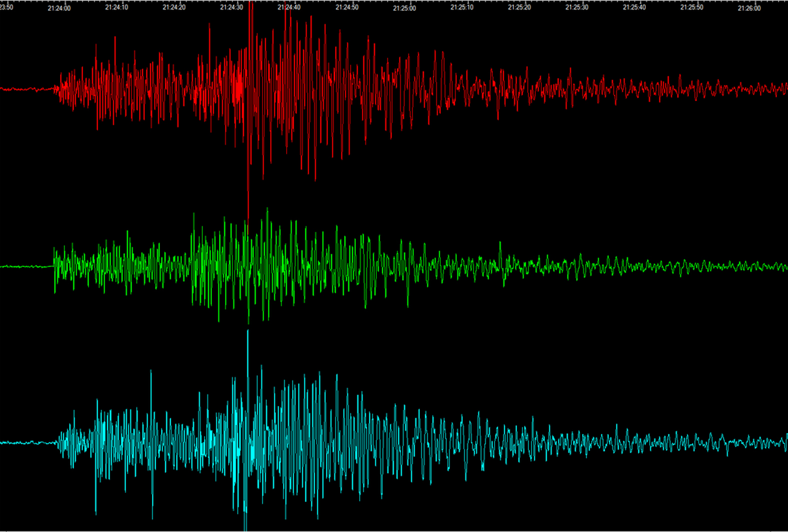Click the 21:25:00 time marker
Screen dimensions: 788x532
click(404, 8)
